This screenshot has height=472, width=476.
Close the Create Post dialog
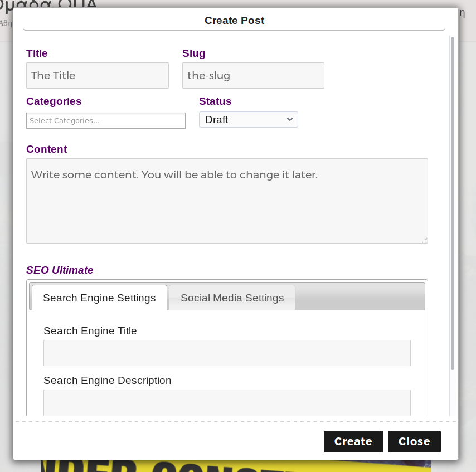click(x=414, y=441)
